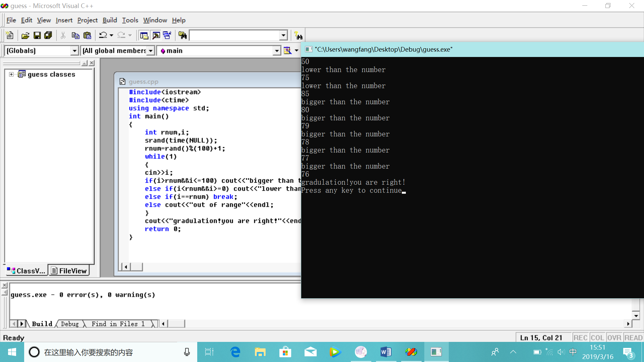Viewport: 644px width, 362px height.
Task: Click the Find in Files icon
Action: (182, 35)
